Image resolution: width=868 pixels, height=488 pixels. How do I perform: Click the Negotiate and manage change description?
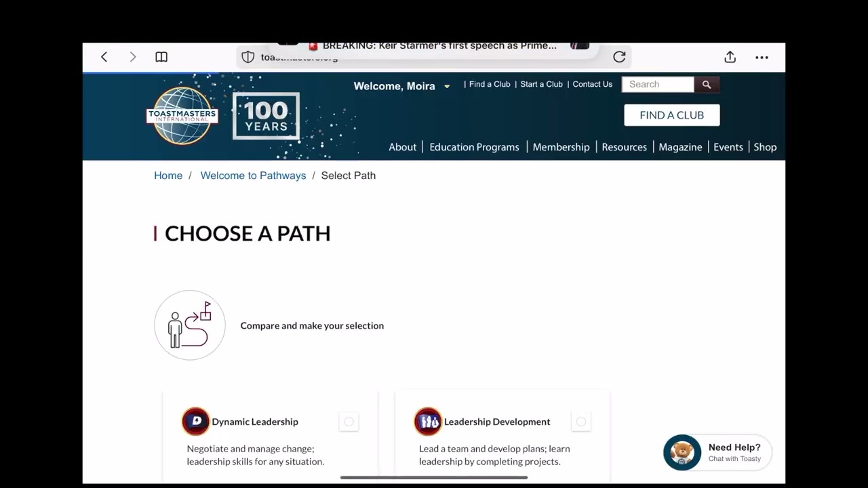256,455
